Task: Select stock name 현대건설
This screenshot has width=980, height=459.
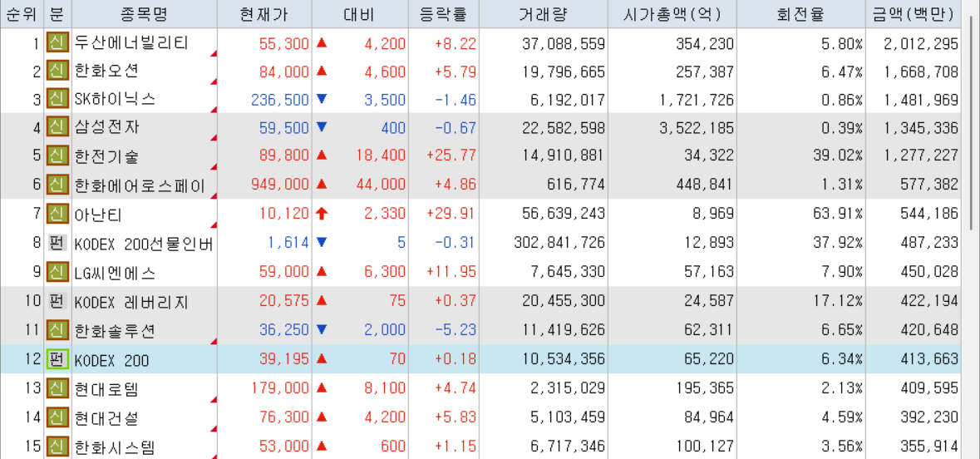Action: click(106, 417)
